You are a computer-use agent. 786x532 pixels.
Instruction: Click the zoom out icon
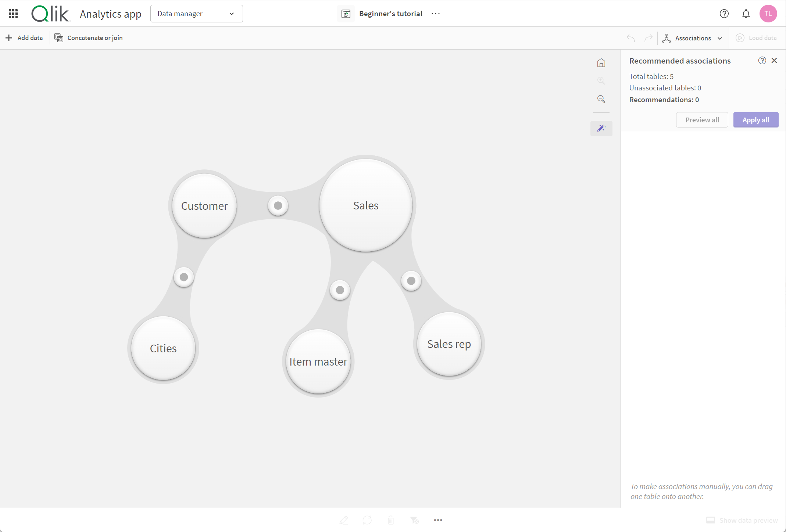(601, 99)
